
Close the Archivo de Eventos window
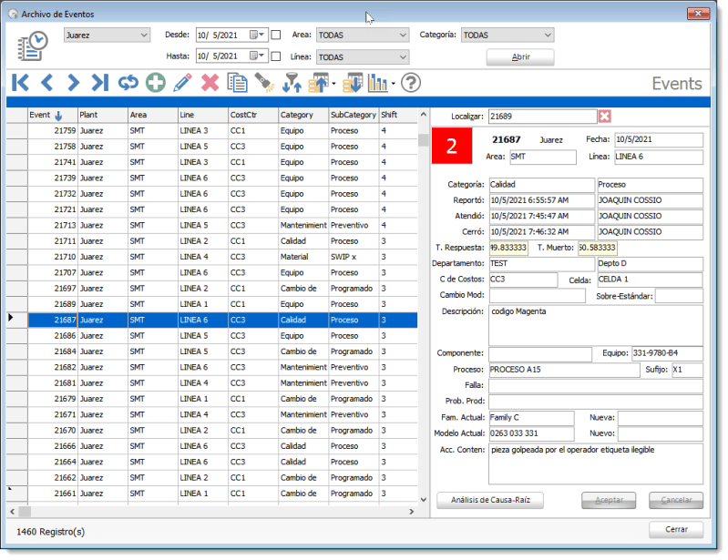(x=698, y=14)
